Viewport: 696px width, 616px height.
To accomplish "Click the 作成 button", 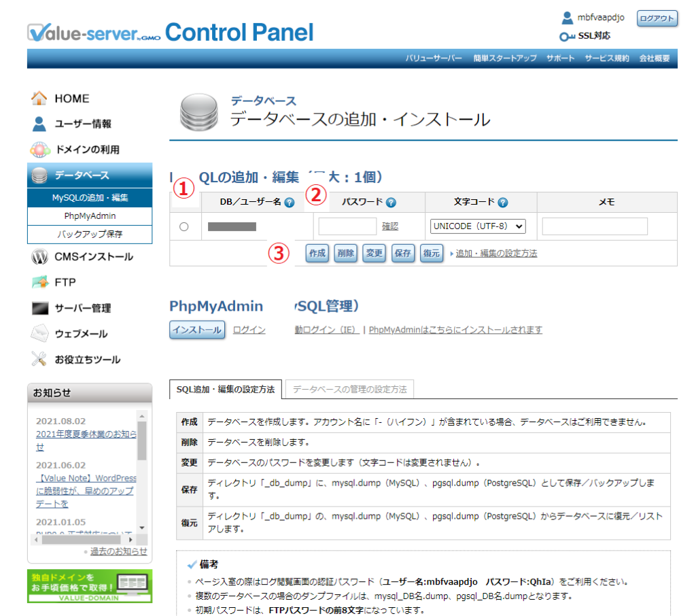I will [317, 253].
